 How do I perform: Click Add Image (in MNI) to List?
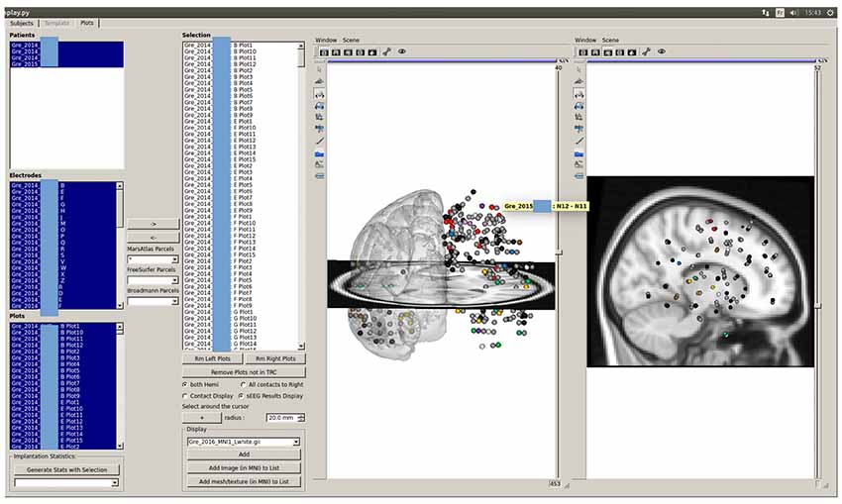coord(244,468)
